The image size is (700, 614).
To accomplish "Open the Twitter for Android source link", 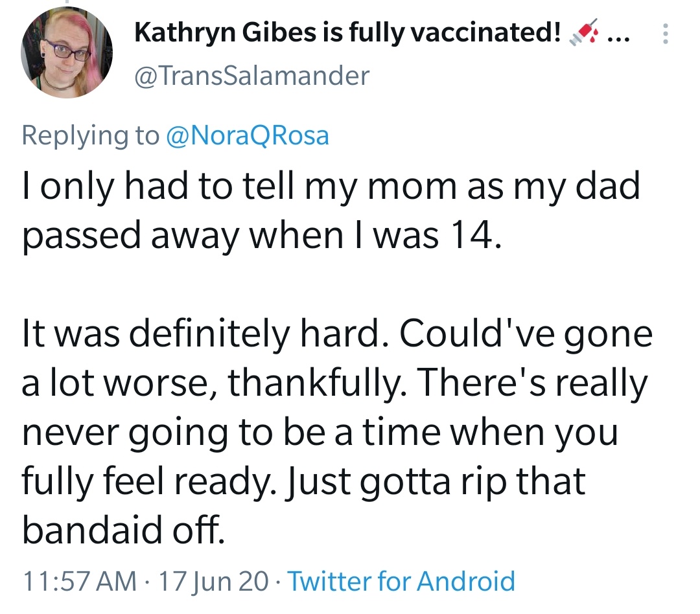I will [401, 581].
